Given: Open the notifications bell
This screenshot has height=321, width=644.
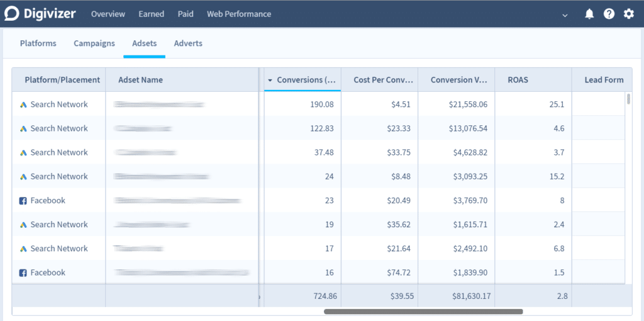Looking at the screenshot, I should click(x=589, y=14).
